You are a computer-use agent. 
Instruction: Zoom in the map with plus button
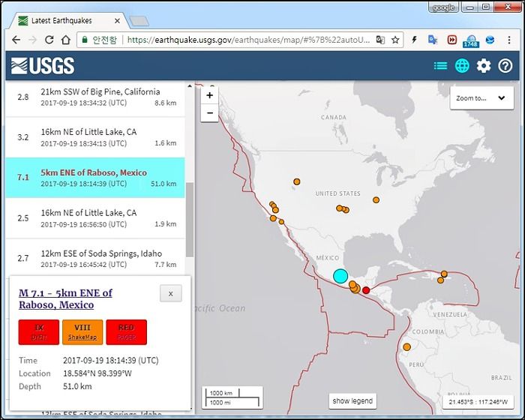209,95
